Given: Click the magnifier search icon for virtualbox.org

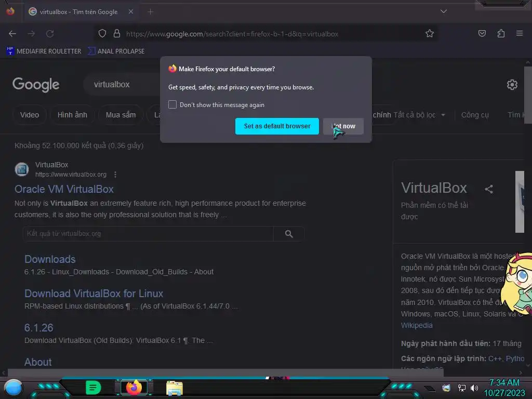Looking at the screenshot, I should pos(289,234).
